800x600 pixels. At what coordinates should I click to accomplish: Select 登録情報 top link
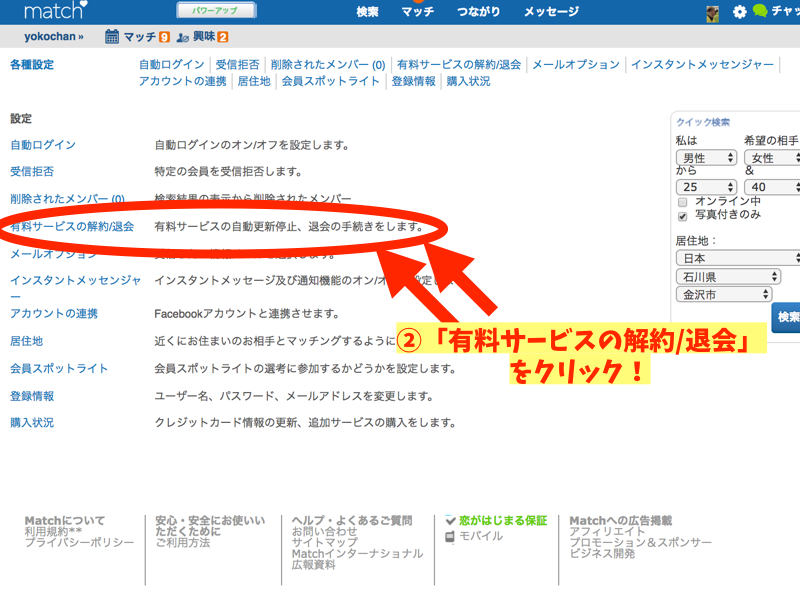tap(414, 82)
